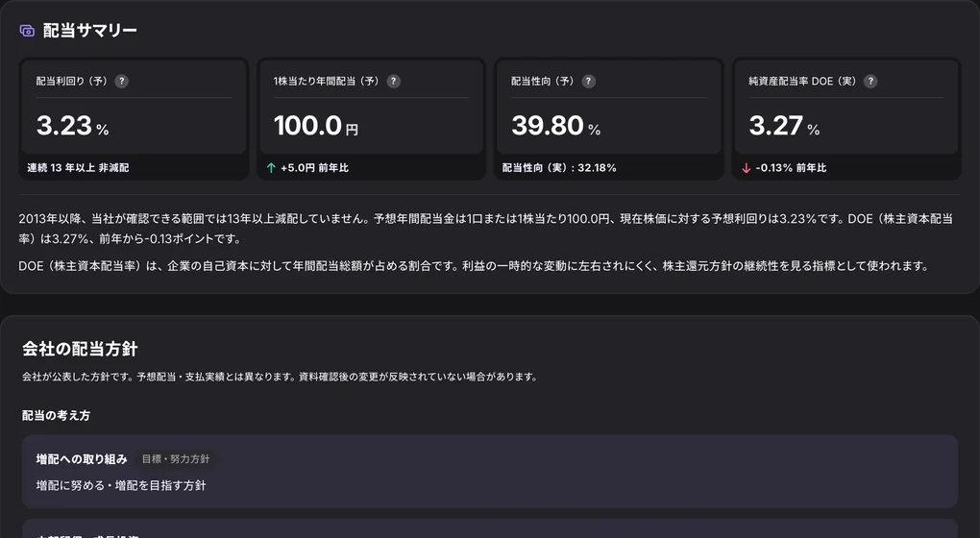Open the help icon for 純資産配当率 DOE(実)
The image size is (980, 538).
coord(870,82)
